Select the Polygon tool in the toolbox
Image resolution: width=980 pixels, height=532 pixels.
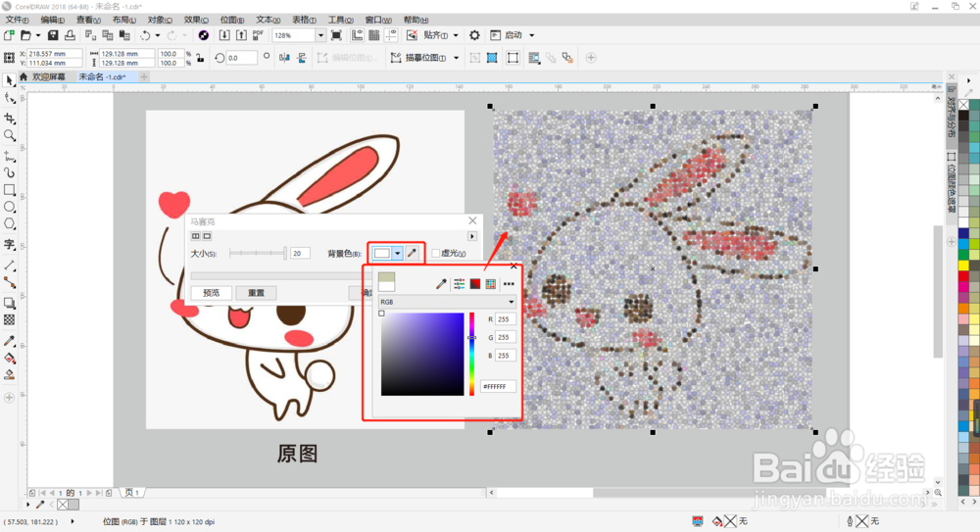pos(10,223)
